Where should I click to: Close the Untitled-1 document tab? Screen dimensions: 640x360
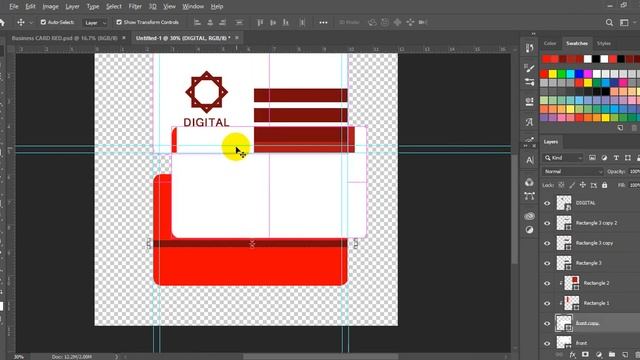[x=237, y=38]
